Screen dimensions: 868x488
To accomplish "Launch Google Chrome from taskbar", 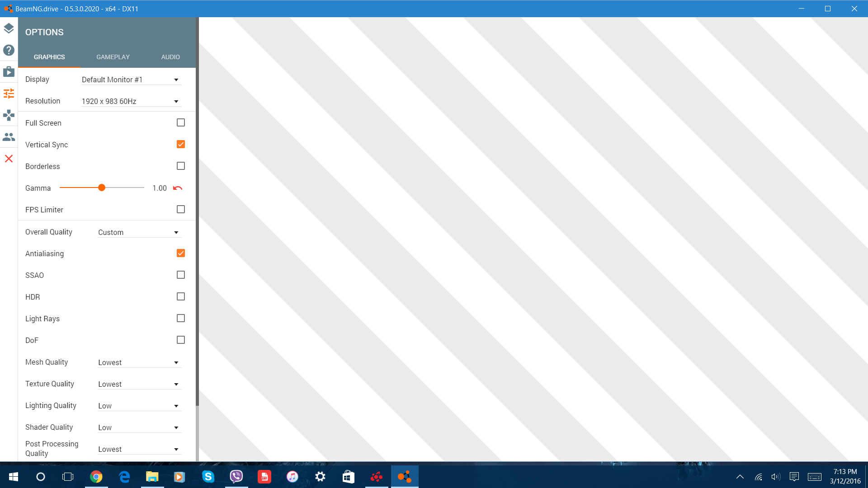I will pos(96,477).
